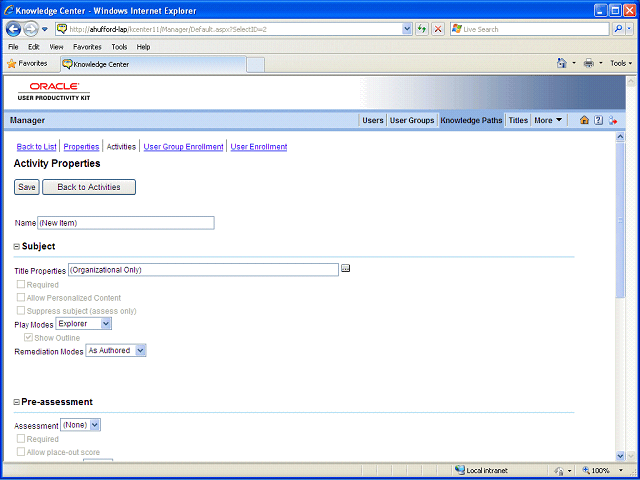
Task: Click the Title Properties browse icon
Action: (x=345, y=268)
